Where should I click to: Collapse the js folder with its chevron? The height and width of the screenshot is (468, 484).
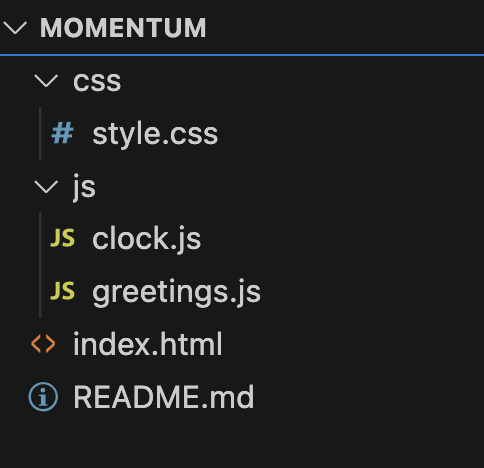point(46,187)
